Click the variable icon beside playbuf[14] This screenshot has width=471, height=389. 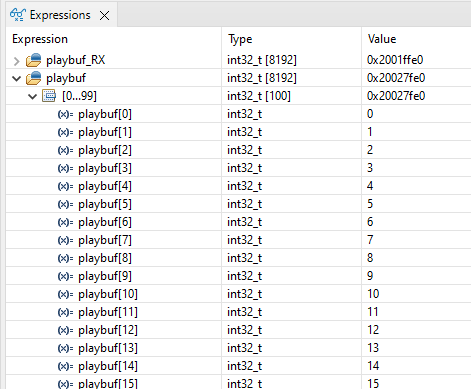click(x=65, y=366)
